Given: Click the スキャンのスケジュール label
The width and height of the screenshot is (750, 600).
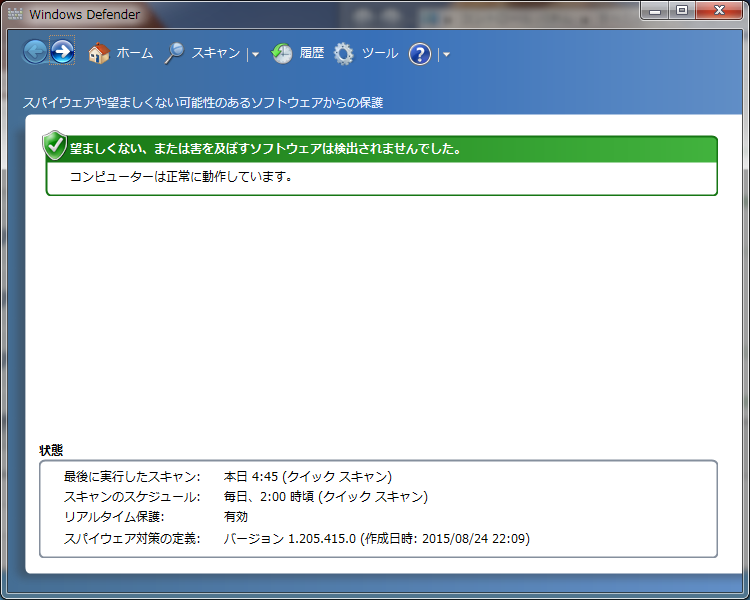Looking at the screenshot, I should [x=132, y=497].
